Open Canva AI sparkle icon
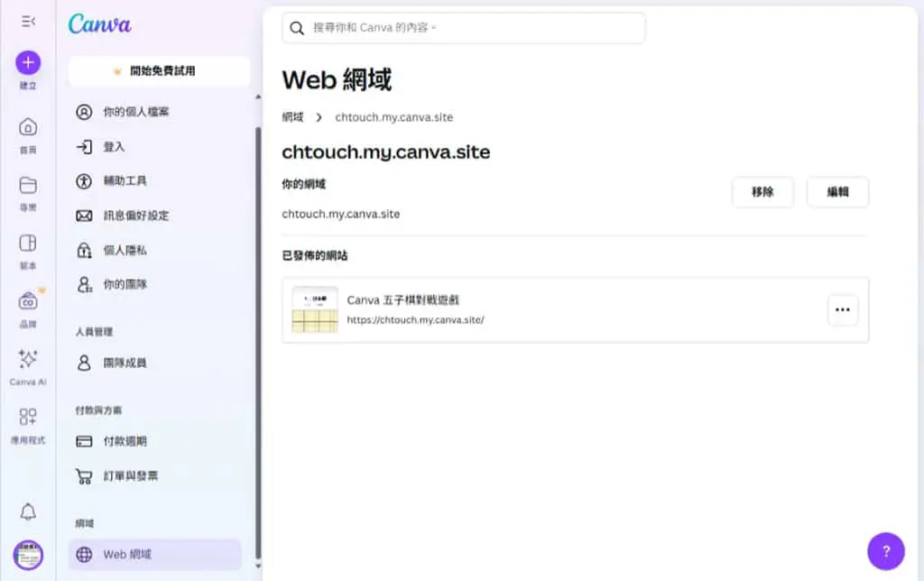 coord(28,359)
